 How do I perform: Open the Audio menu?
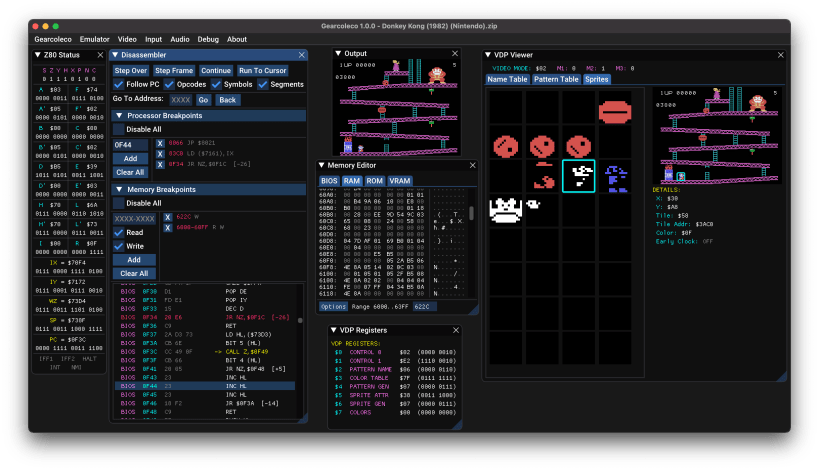point(180,39)
